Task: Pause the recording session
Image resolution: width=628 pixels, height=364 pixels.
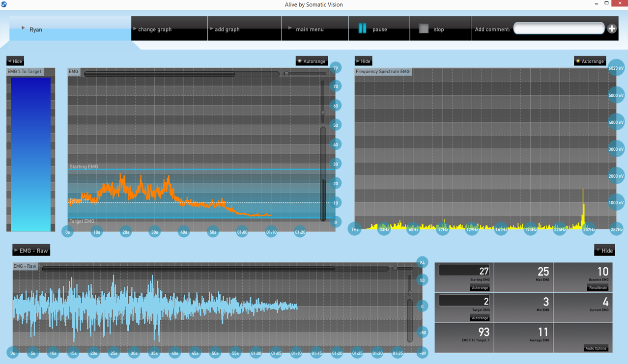Action: pos(372,29)
